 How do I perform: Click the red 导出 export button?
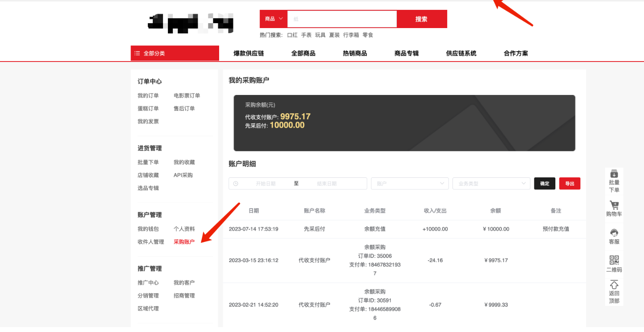pyautogui.click(x=570, y=184)
